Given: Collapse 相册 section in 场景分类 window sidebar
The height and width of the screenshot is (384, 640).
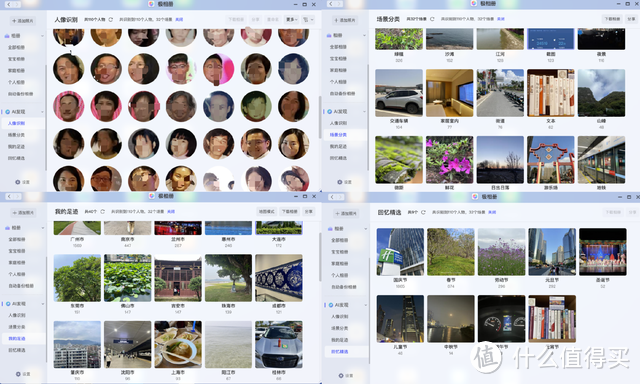Looking at the screenshot, I should pos(364,36).
